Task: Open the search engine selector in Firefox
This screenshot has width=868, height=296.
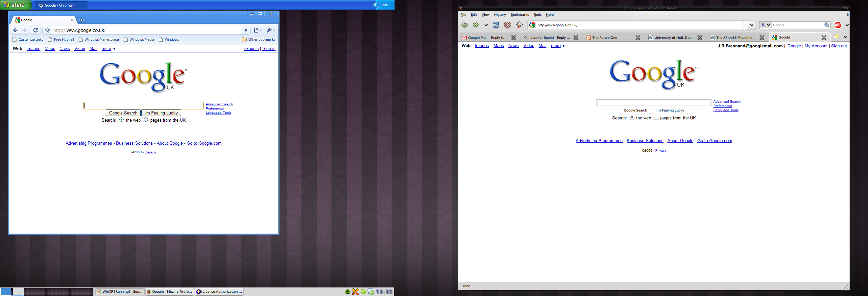Action: point(765,25)
